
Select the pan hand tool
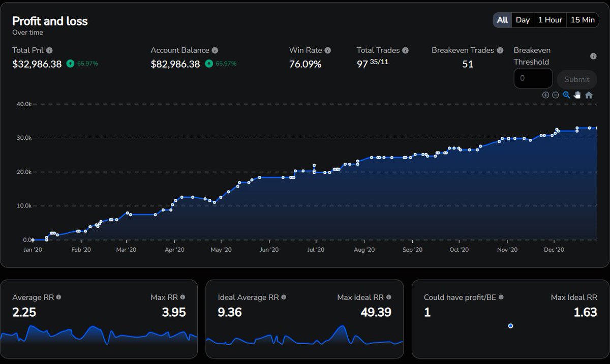(x=577, y=95)
